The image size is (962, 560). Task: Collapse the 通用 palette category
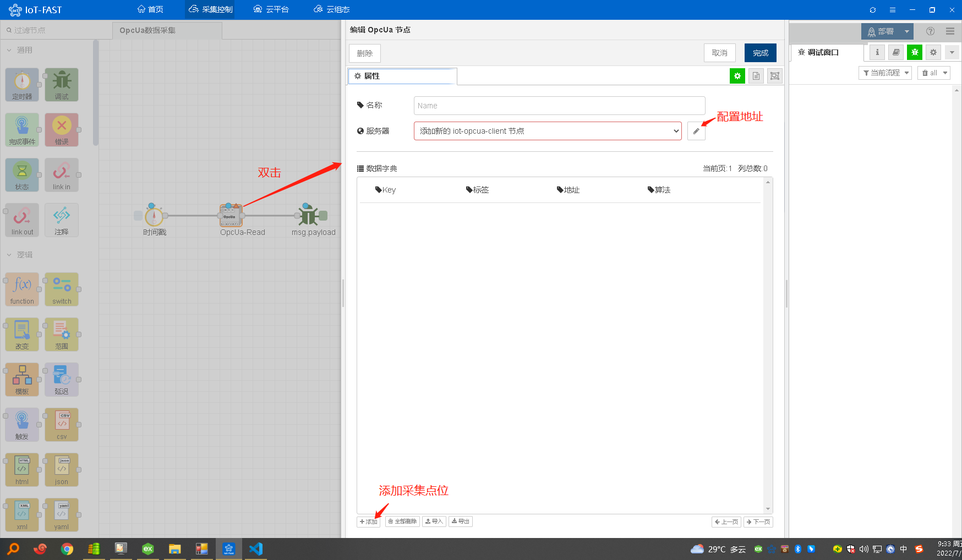[x=20, y=50]
